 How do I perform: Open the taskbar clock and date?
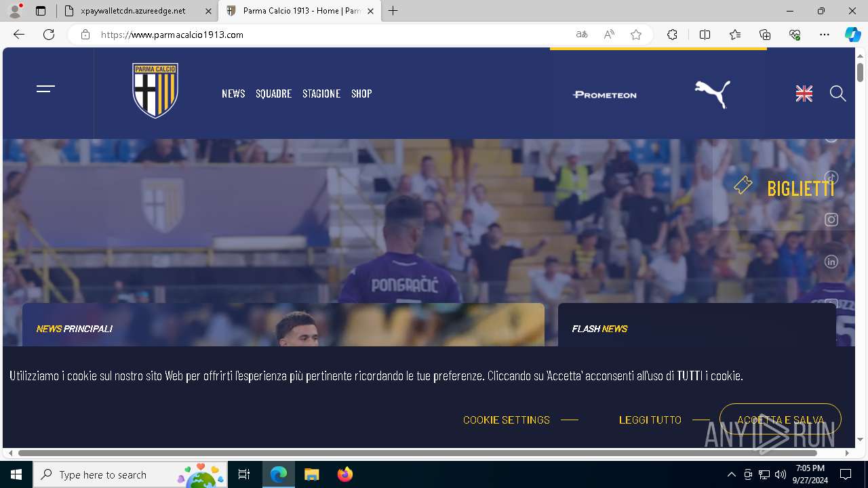coord(810,474)
